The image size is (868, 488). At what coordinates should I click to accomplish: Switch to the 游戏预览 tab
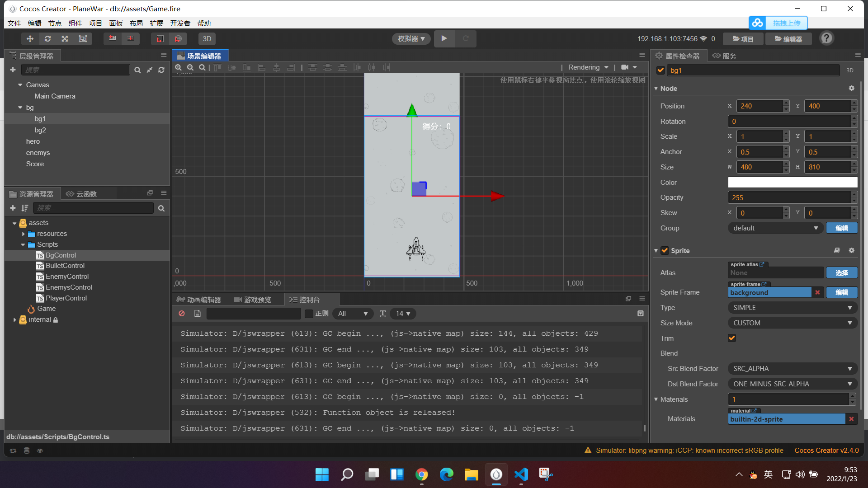pyautogui.click(x=253, y=300)
